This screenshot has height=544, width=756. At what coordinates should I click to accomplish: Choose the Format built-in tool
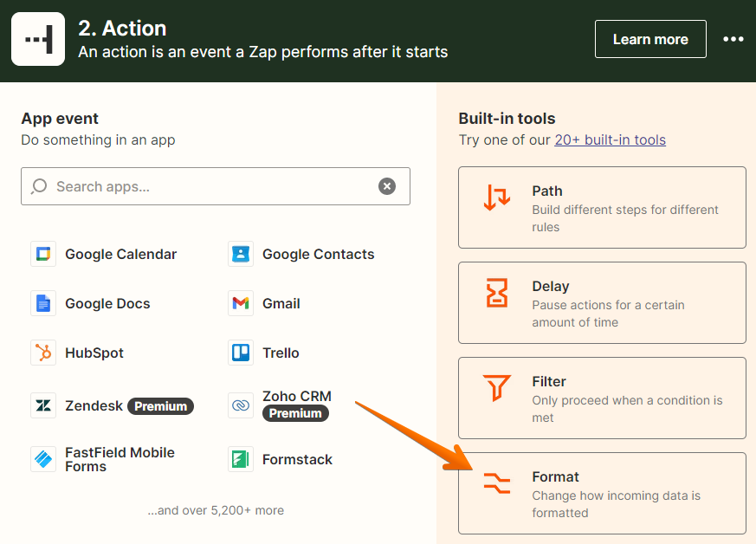(x=602, y=494)
